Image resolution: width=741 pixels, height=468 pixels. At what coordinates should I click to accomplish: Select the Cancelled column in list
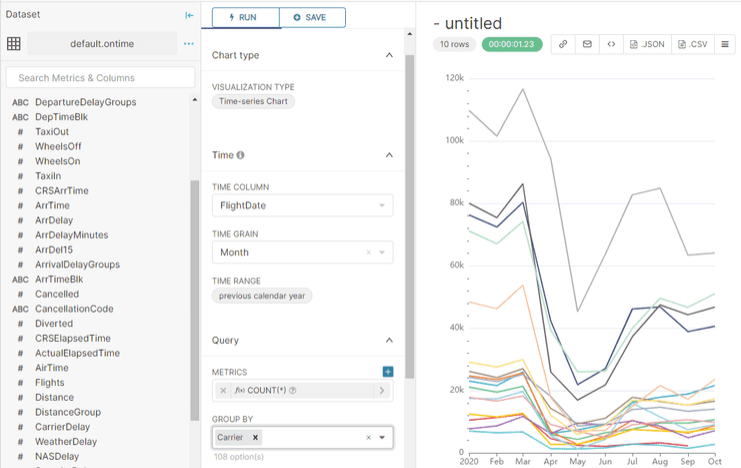(x=57, y=294)
